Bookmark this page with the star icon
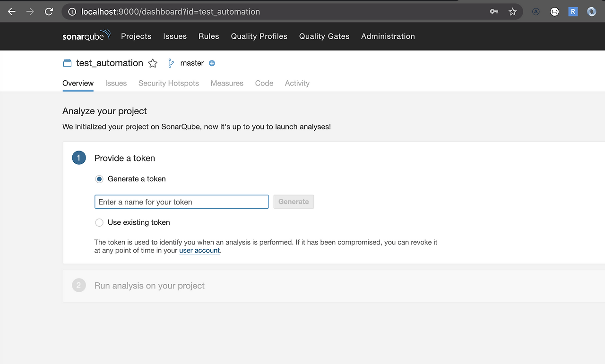The image size is (605, 364). (512, 12)
